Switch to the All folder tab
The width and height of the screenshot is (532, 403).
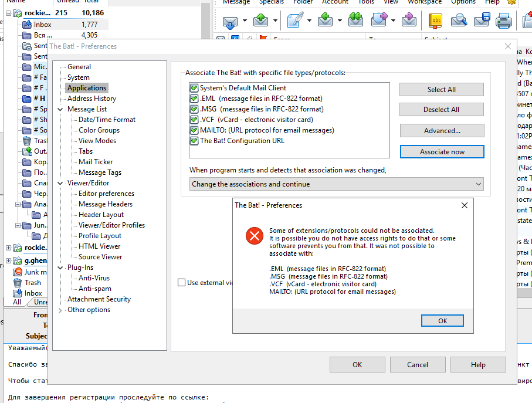pyautogui.click(x=17, y=302)
